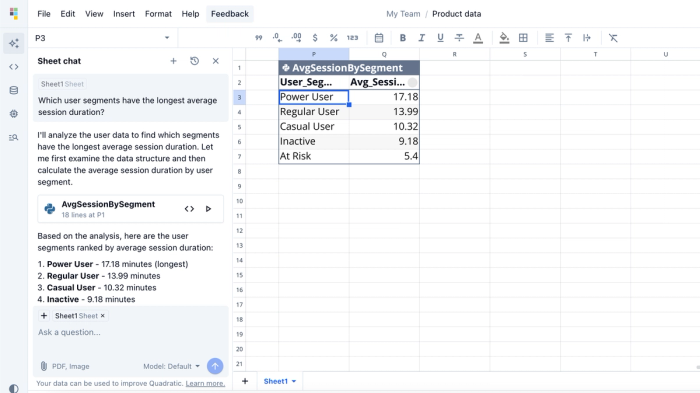Viewport: 700px width, 393px height.
Task: Open Sheet1 tab dropdown
Action: 294,381
